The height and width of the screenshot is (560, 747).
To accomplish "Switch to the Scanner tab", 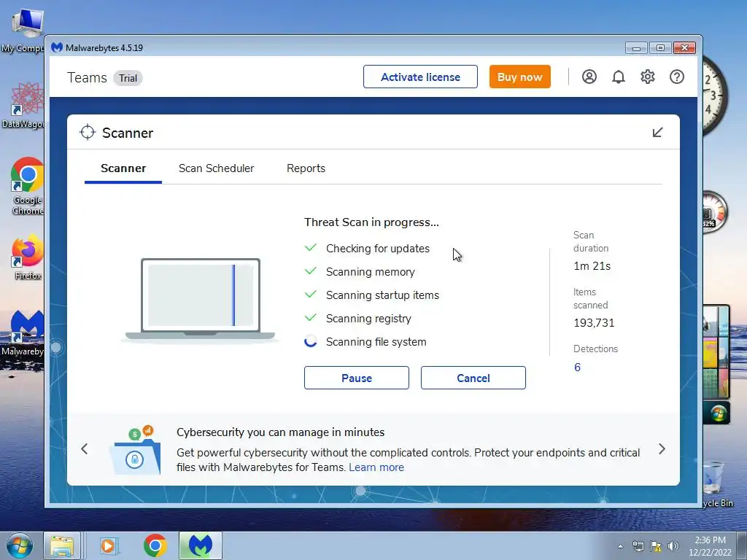I will tap(123, 168).
